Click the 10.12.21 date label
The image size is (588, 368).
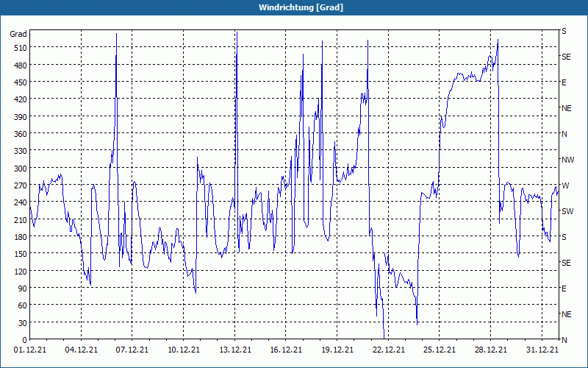coord(184,350)
